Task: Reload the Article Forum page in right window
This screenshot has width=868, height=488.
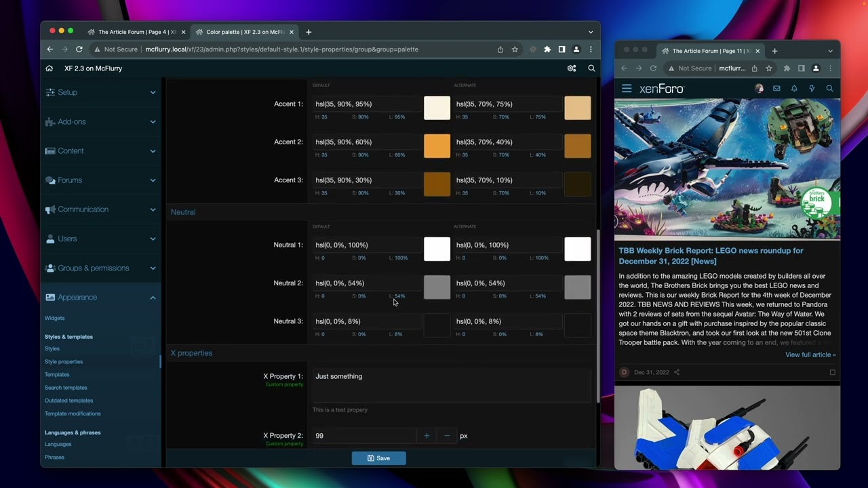Action: click(x=653, y=68)
